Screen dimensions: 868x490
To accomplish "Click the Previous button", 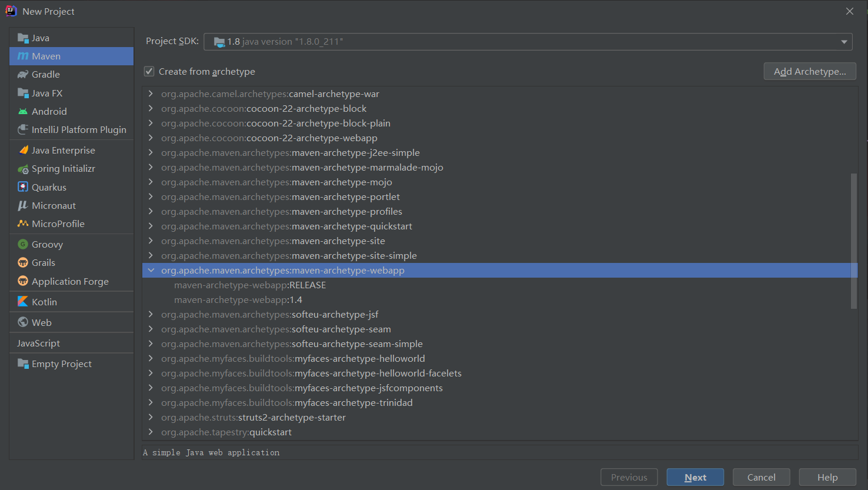I will 629,478.
